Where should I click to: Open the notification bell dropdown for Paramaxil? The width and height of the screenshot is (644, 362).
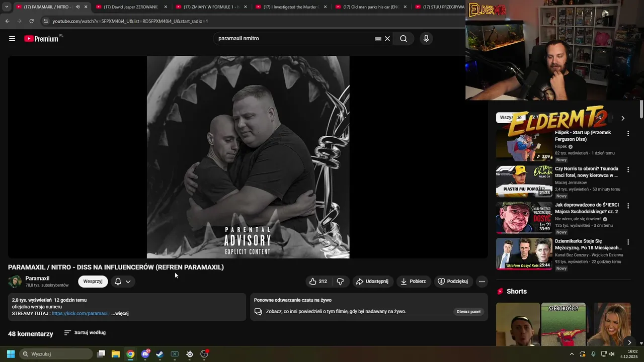[x=123, y=282]
